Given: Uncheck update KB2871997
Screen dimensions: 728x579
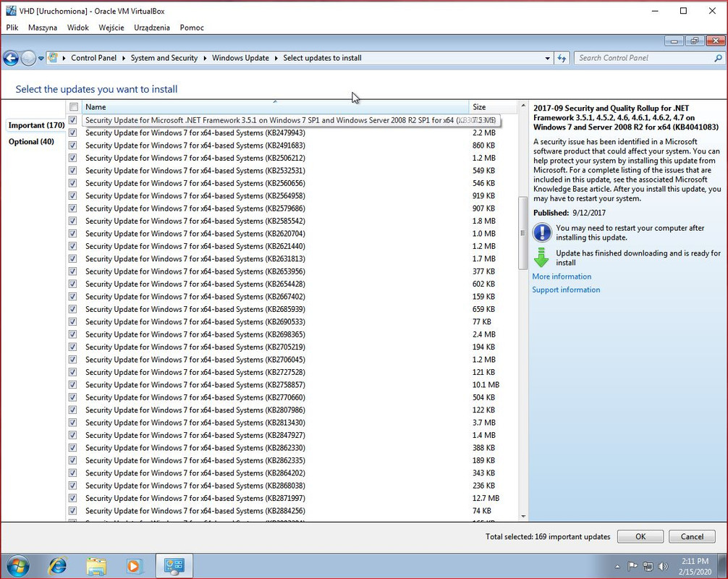Looking at the screenshot, I should point(73,498).
